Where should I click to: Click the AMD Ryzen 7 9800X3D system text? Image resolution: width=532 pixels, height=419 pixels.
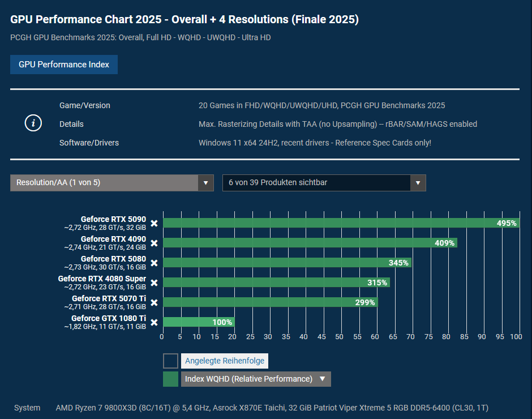(272, 408)
